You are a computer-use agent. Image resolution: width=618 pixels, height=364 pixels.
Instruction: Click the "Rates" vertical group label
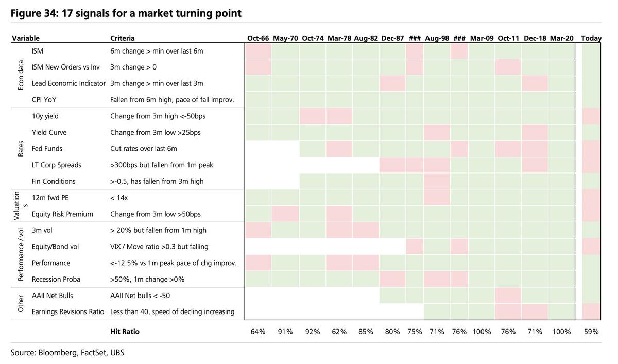(x=21, y=149)
